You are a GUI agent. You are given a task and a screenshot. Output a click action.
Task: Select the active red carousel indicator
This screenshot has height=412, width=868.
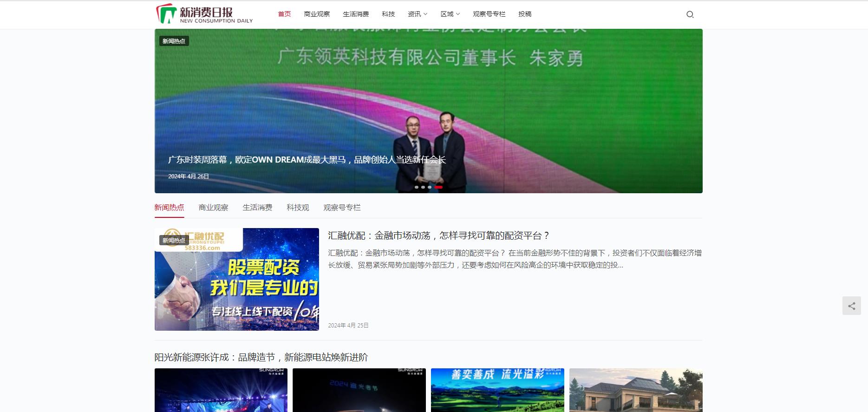coord(438,187)
